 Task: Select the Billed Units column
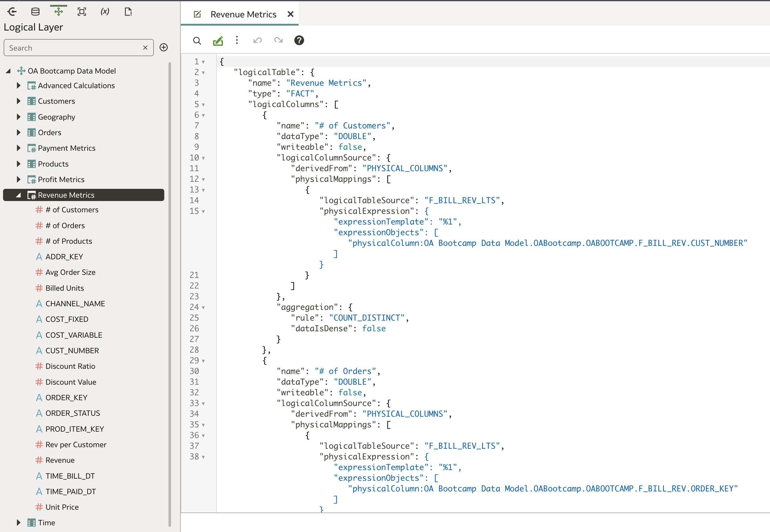tap(65, 288)
